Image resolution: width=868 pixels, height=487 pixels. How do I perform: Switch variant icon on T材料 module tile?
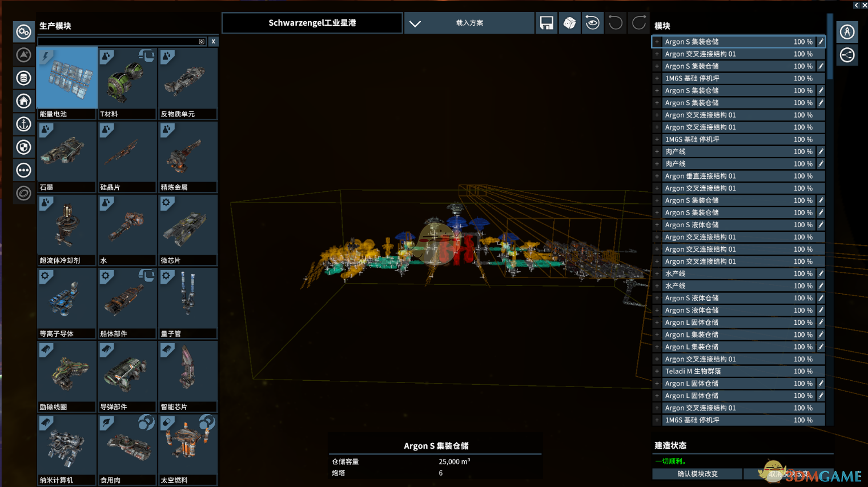147,55
